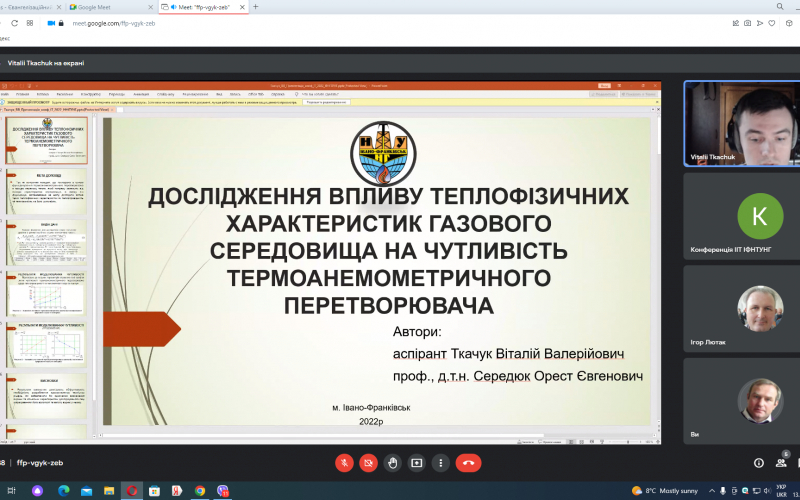Select slide 1 thumbnail in PowerPoint panel
800x500 pixels.
pos(46,140)
